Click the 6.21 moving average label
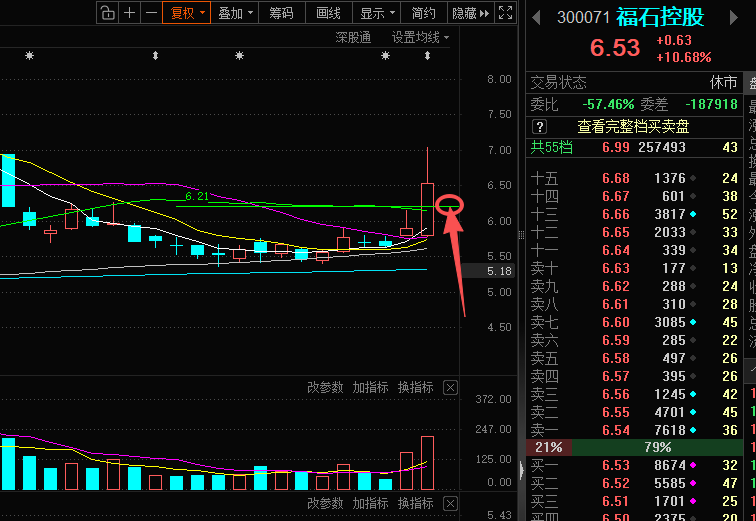Image resolution: width=756 pixels, height=521 pixels. [x=197, y=196]
